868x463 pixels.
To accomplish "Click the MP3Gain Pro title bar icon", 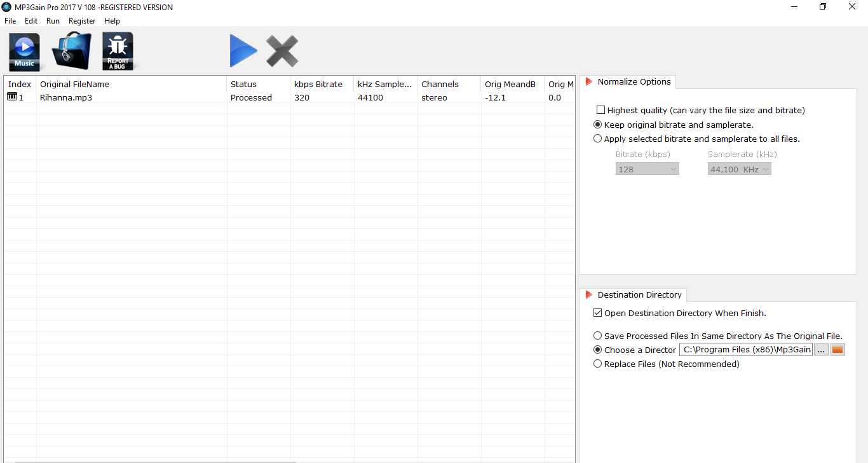I will 7,7.
